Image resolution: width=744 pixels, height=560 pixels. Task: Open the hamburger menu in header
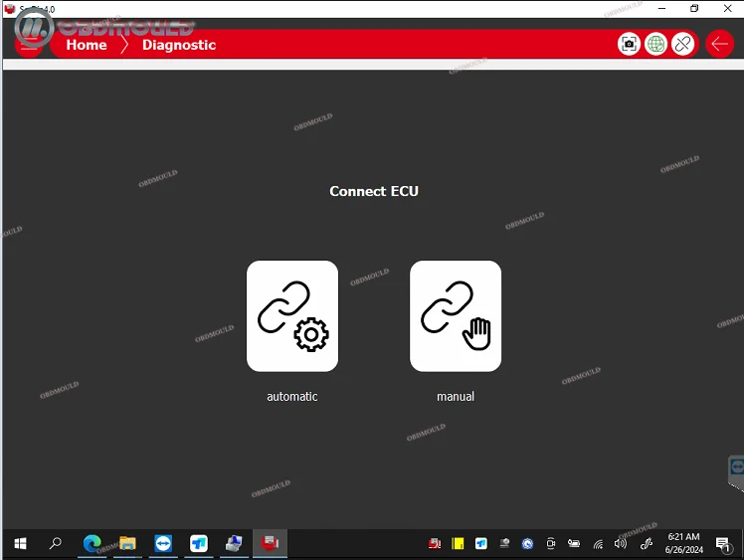(30, 45)
